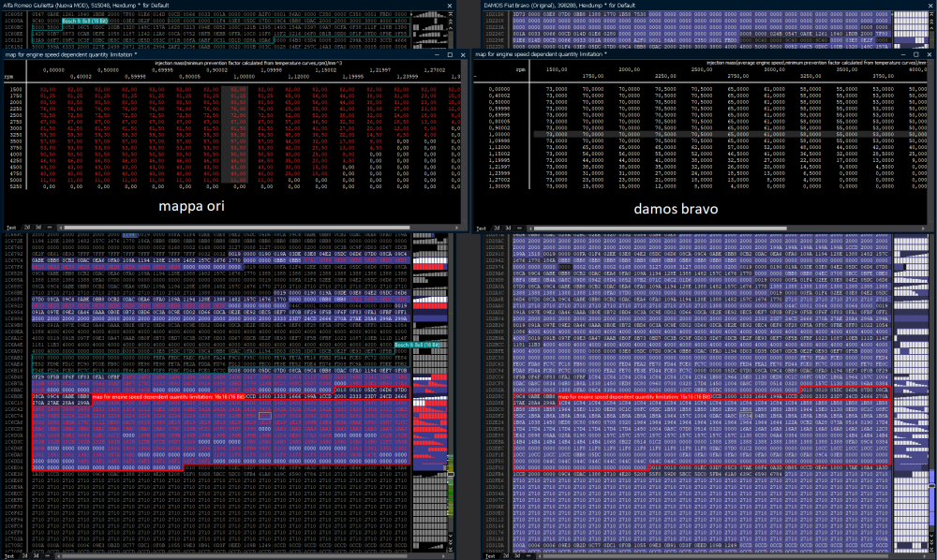Open Text tab of DAMOS Fiat Bravo hexdump

490,556
